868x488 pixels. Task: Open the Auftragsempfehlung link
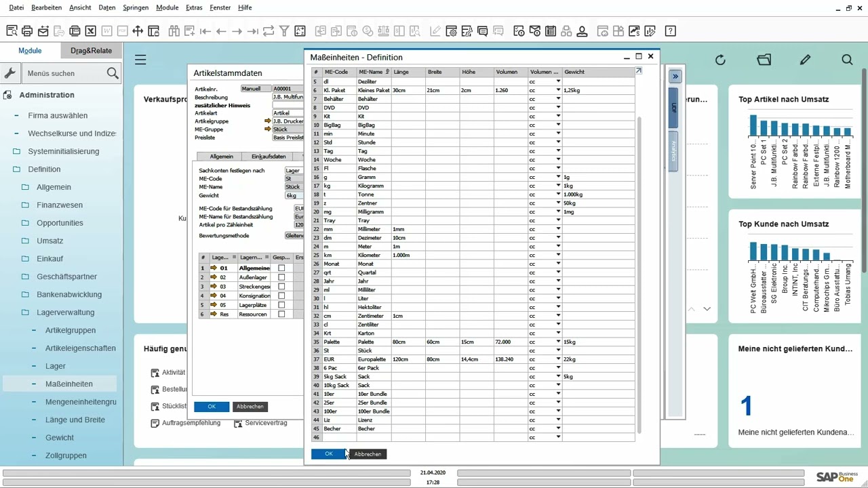click(x=191, y=423)
